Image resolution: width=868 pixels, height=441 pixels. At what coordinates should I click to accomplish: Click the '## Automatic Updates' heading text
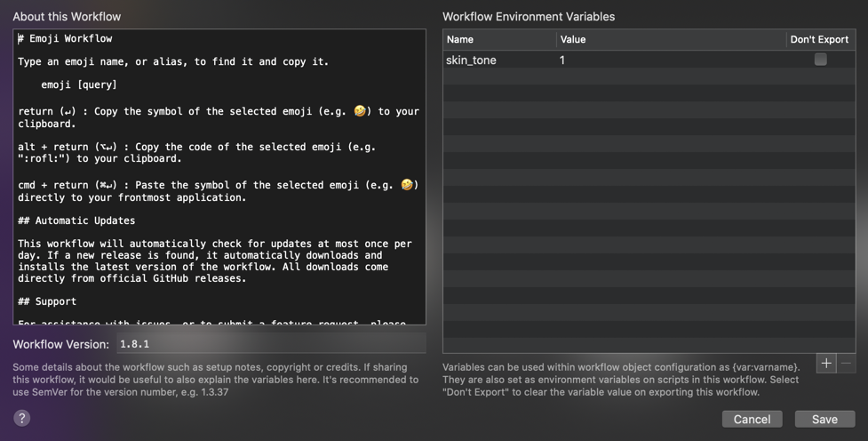pyautogui.click(x=76, y=220)
